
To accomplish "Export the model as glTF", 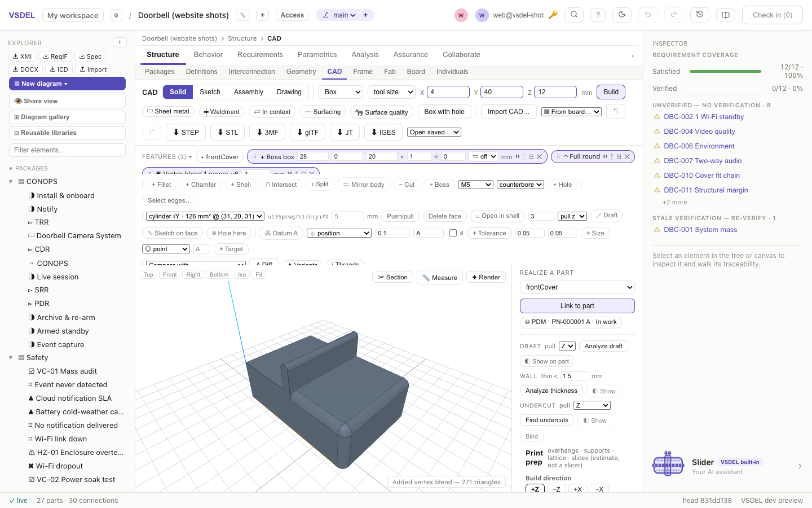I will pyautogui.click(x=308, y=132).
